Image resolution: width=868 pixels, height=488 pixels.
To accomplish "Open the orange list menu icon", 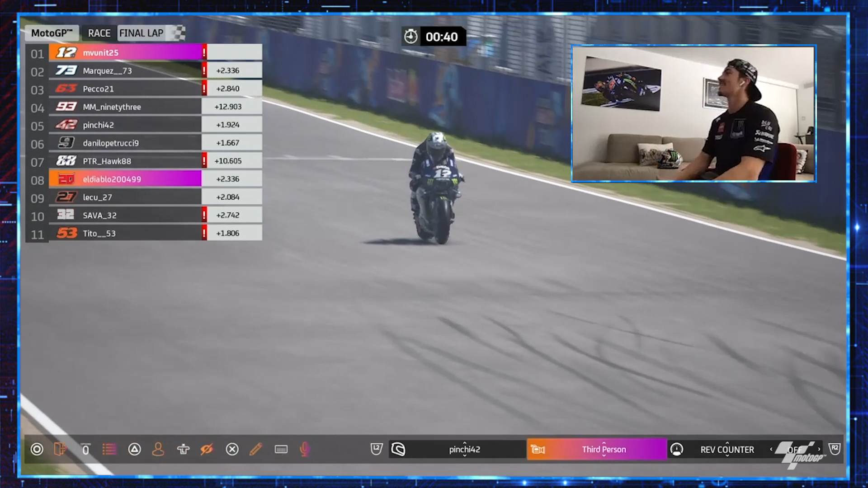I will click(109, 449).
